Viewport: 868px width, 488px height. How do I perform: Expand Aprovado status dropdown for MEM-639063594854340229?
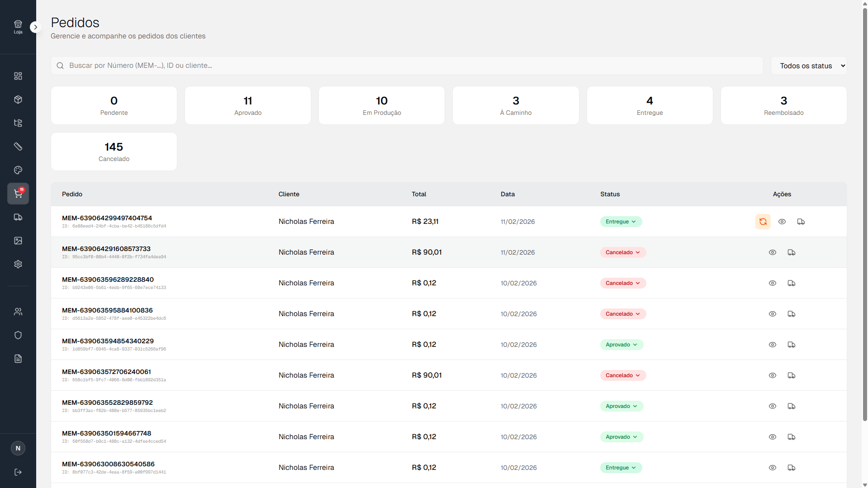pos(621,345)
